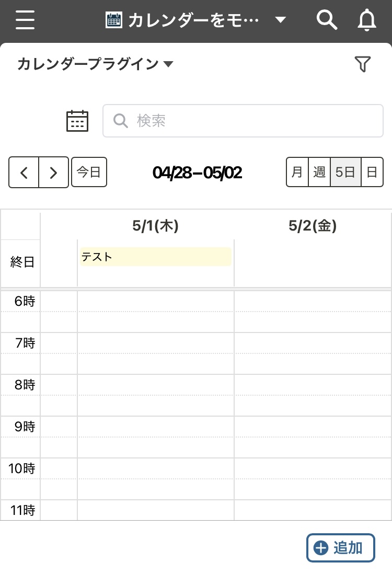Go to previous period arrow
Viewport: 392px width, 574px height.
[x=24, y=173]
